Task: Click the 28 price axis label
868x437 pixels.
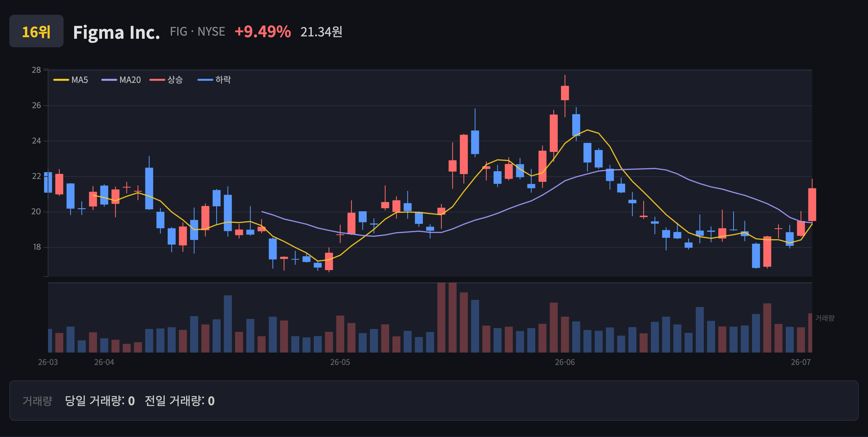Action: [x=36, y=70]
